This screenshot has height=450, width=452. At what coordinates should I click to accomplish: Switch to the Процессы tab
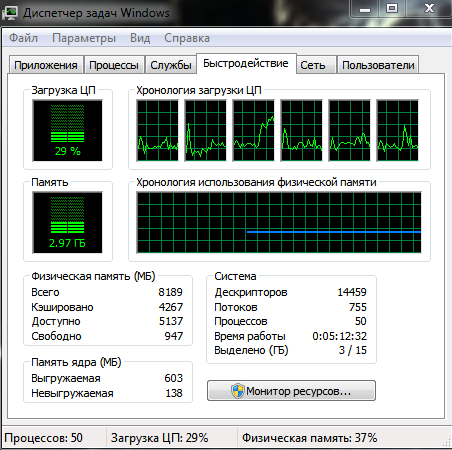tap(114, 65)
